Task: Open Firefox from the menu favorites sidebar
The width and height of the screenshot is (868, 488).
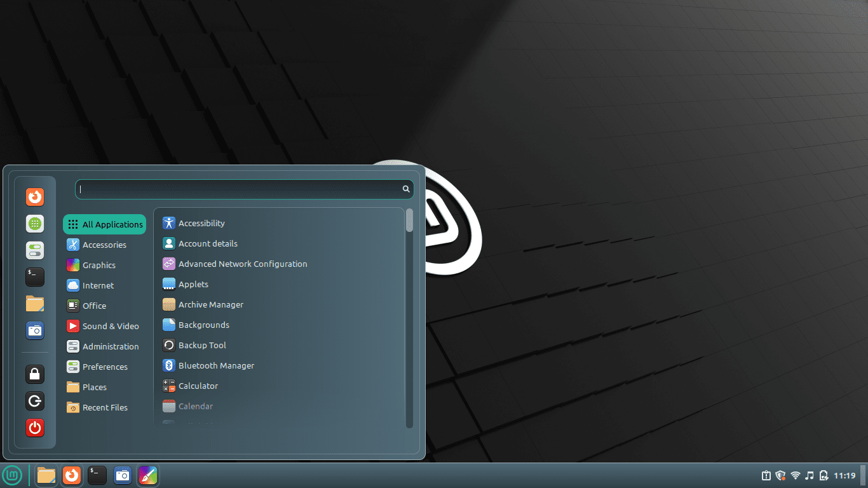Action: coord(35,197)
